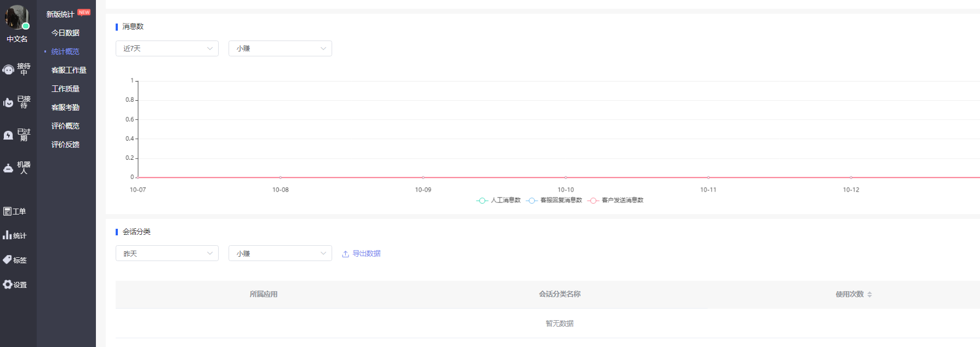Open 客服考勤 menu item
Screen dimensions: 980x347
coord(65,107)
